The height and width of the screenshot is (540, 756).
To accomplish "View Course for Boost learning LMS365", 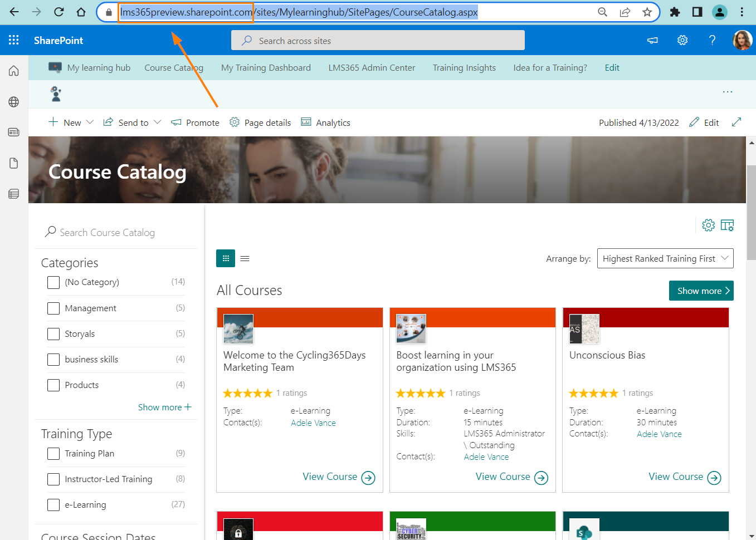I will pos(511,477).
